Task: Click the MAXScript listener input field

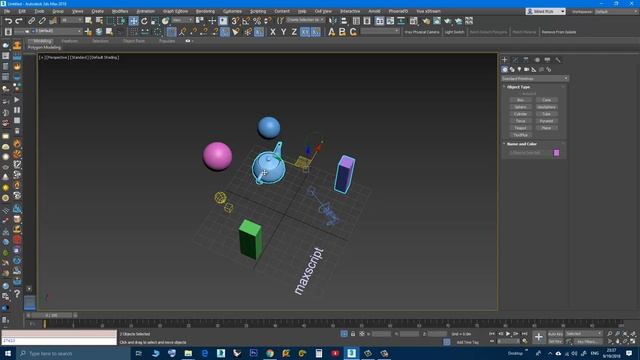Action: click(x=59, y=341)
